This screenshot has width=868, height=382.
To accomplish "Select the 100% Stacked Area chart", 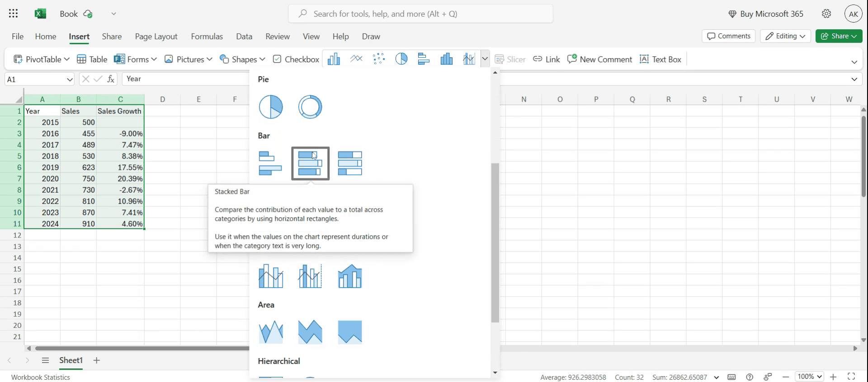I will [350, 332].
